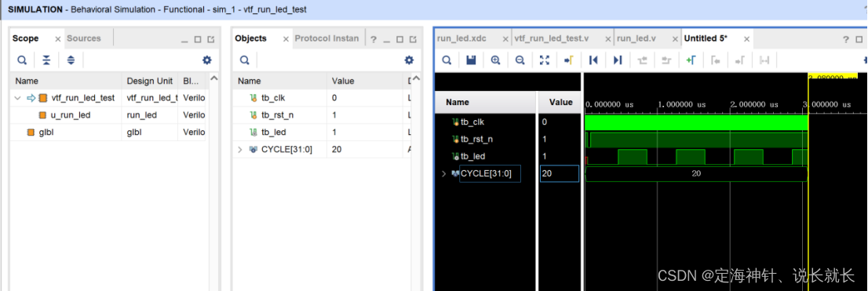Open the run_led.xdc tab
This screenshot has height=291, width=868.
coord(461,38)
